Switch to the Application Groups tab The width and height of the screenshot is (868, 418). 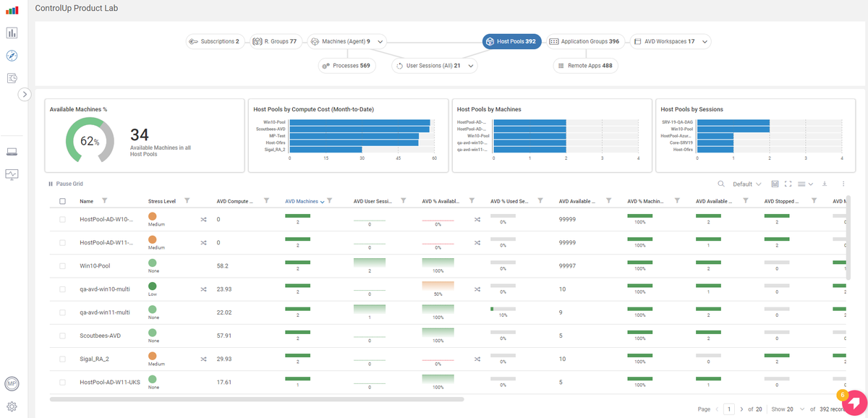pyautogui.click(x=587, y=41)
